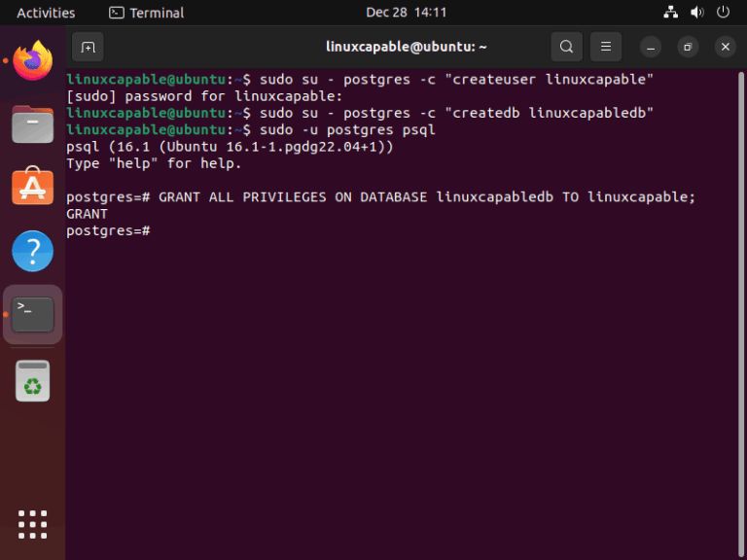
Task: Click the psql (16.1 version line
Action: click(x=231, y=147)
